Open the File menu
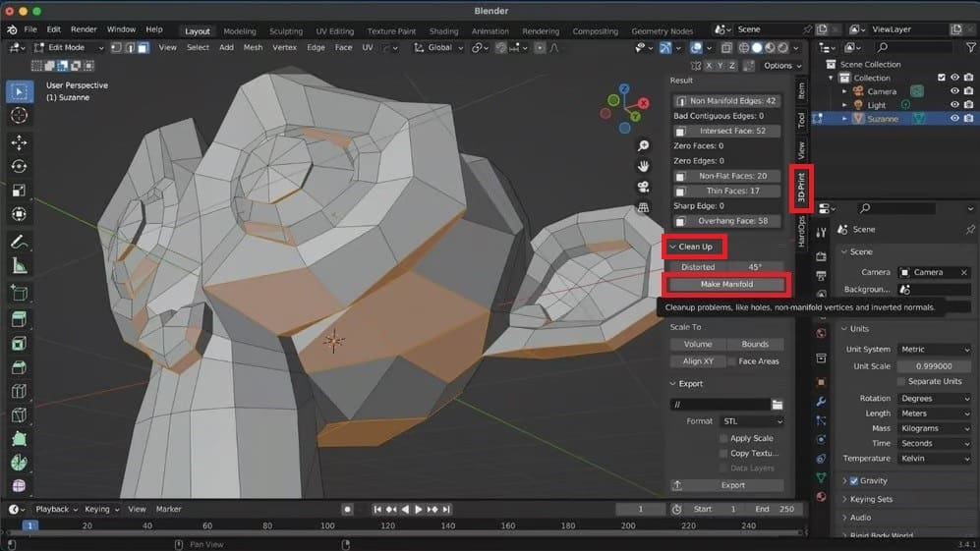 coord(30,29)
